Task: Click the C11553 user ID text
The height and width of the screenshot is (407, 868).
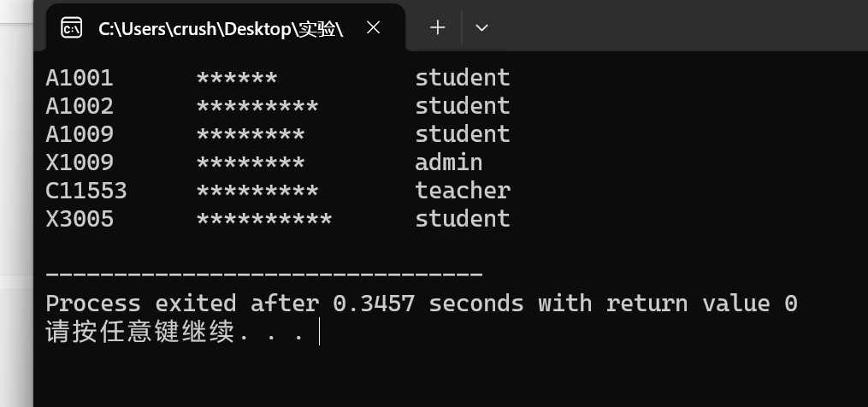Action: pyautogui.click(x=86, y=191)
